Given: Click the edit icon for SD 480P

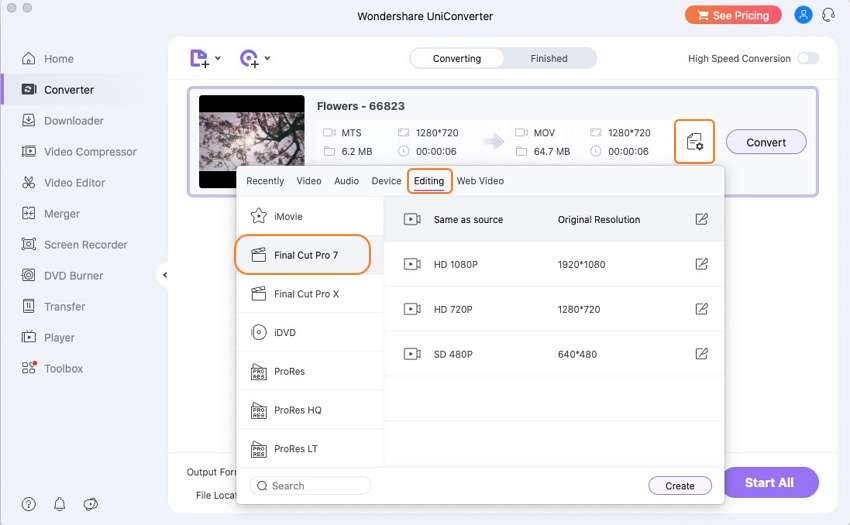Looking at the screenshot, I should pos(701,354).
